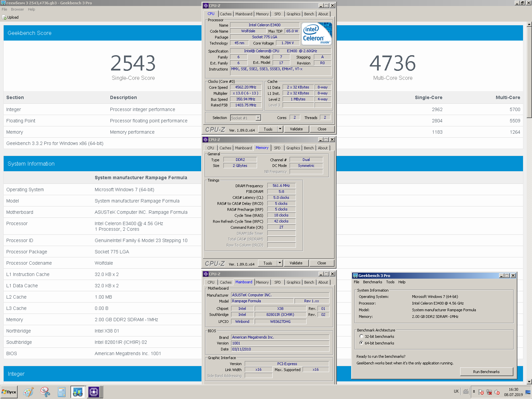Click the BIOS Date field 03/11/2010

[x=280, y=349]
